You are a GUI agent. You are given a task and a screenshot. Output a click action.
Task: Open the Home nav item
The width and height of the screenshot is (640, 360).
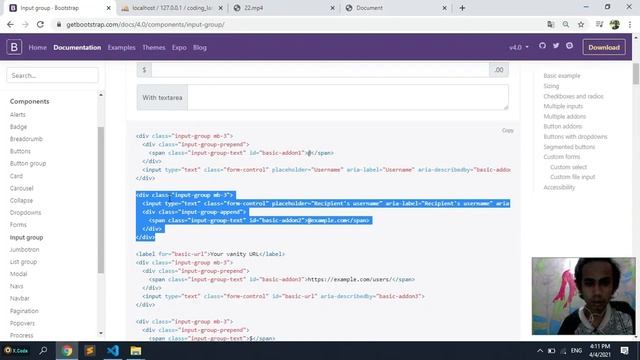coord(38,47)
